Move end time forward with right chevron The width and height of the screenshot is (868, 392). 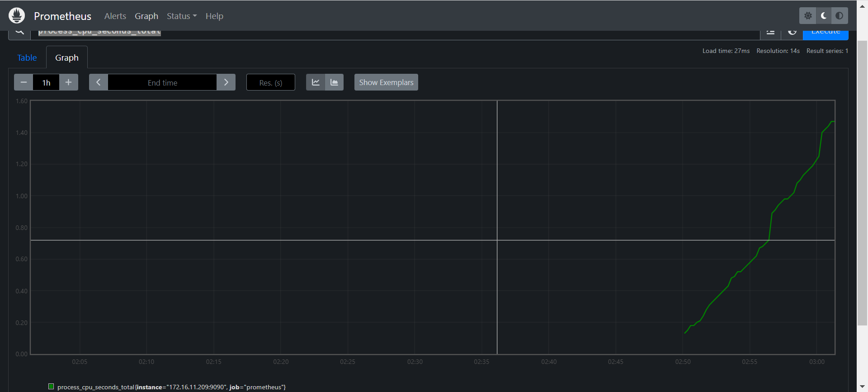pyautogui.click(x=226, y=82)
